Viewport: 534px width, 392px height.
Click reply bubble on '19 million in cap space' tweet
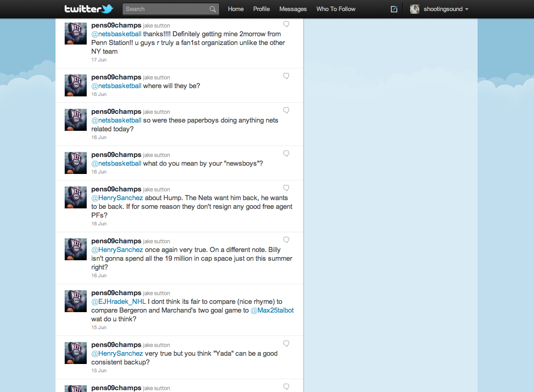[286, 240]
